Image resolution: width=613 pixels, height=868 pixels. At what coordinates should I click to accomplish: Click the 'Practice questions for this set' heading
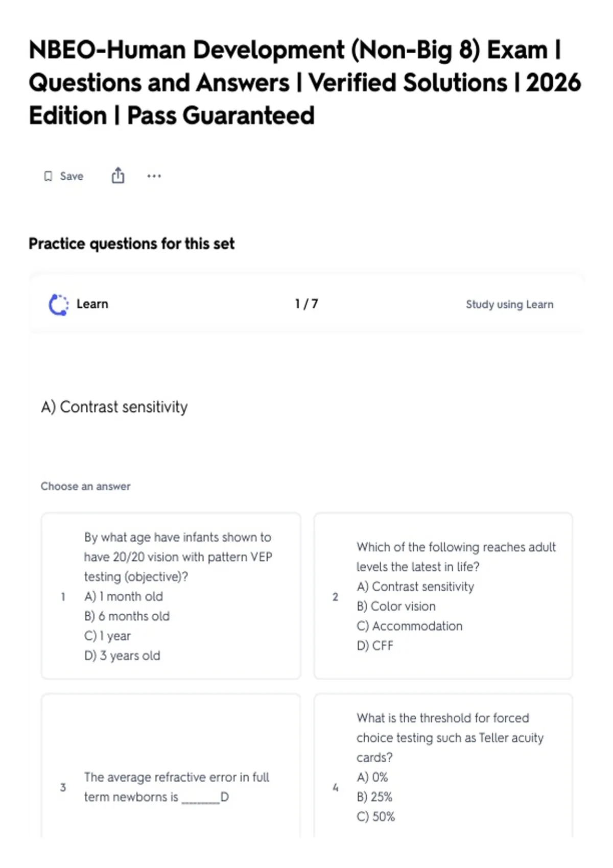(132, 244)
